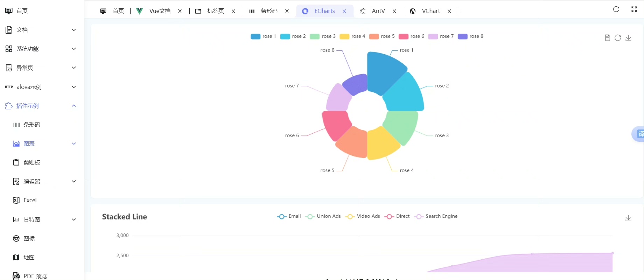Open the Excel sidebar item
The width and height of the screenshot is (644, 280).
click(x=30, y=200)
